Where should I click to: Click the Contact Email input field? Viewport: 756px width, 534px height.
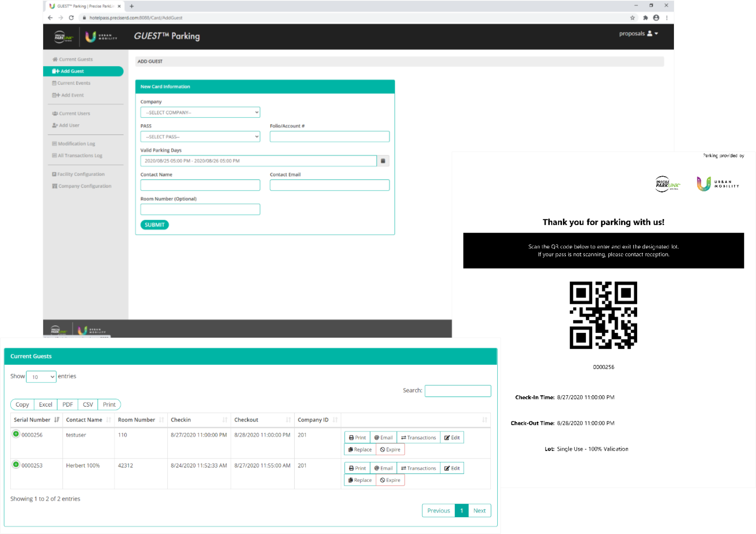pos(330,185)
